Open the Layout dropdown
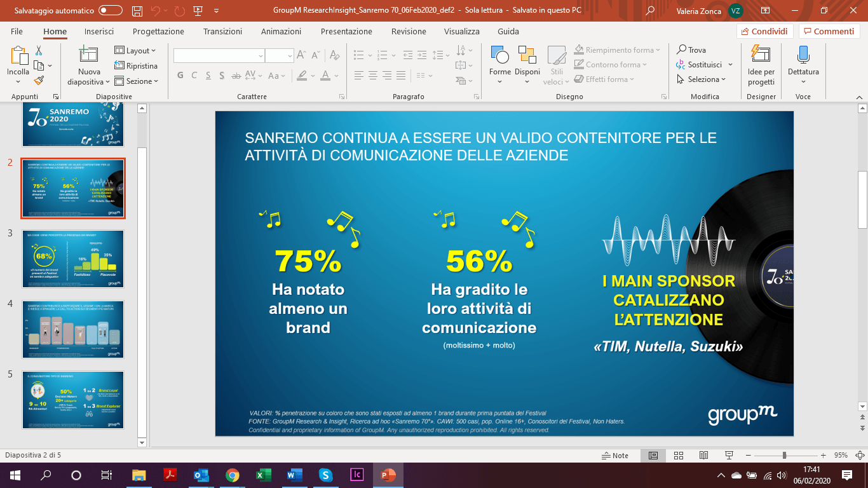 point(135,51)
